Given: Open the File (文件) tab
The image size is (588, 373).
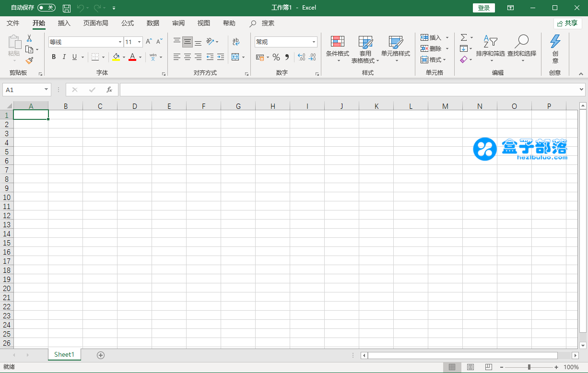Looking at the screenshot, I should click(x=13, y=23).
